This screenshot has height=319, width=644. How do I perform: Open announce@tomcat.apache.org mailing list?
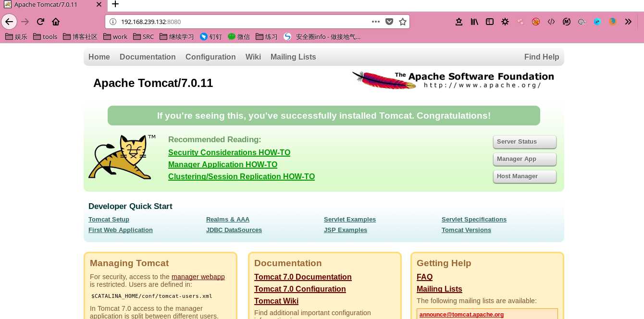click(x=461, y=315)
